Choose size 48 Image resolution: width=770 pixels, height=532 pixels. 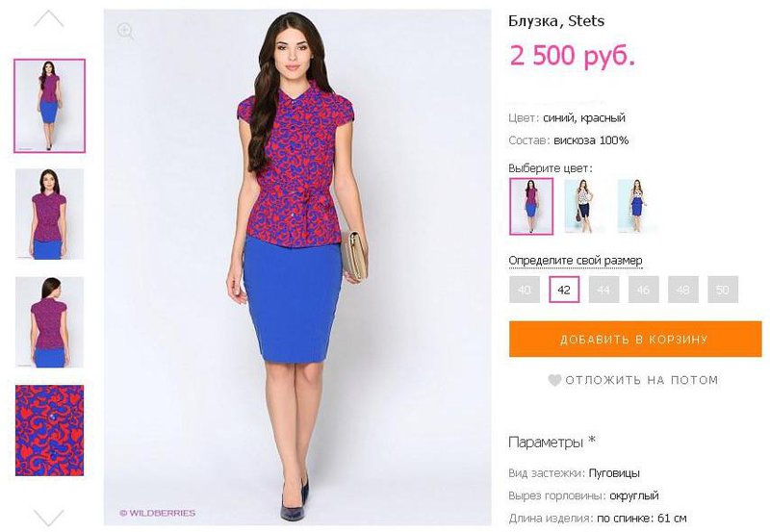click(683, 290)
